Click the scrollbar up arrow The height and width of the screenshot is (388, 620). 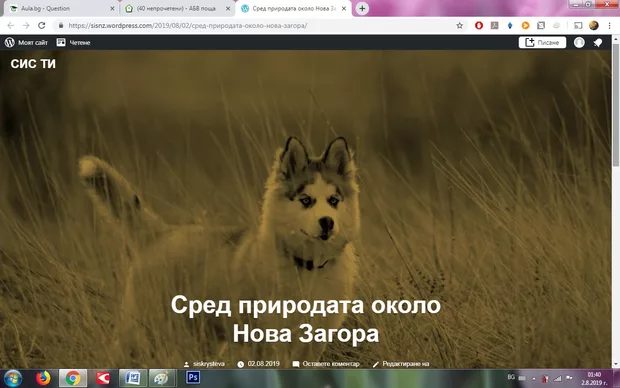(616, 38)
